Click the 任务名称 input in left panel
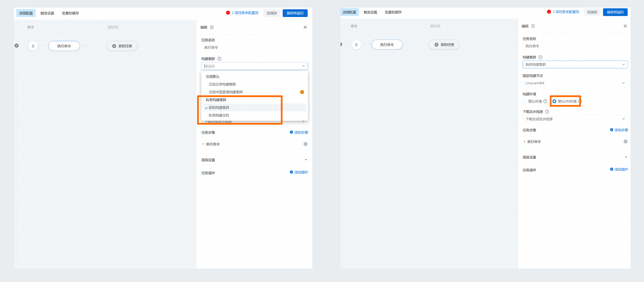Viewport: 644px width, 282px height. (x=254, y=47)
